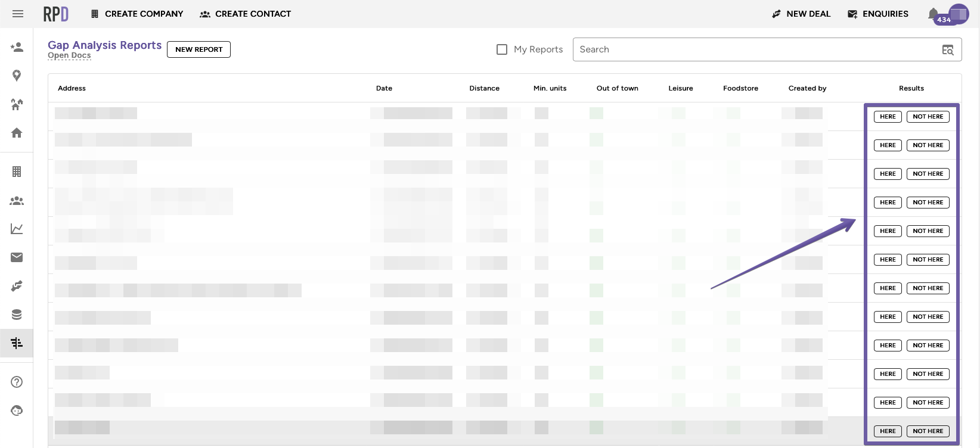Click the search icon inside the search box

coord(948,50)
